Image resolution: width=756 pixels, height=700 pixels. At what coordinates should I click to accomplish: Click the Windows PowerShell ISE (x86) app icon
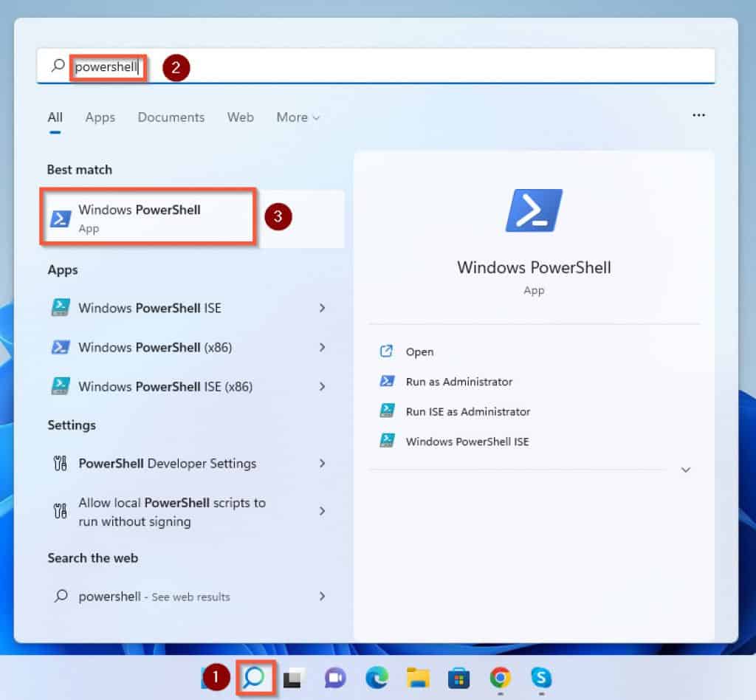tap(61, 386)
